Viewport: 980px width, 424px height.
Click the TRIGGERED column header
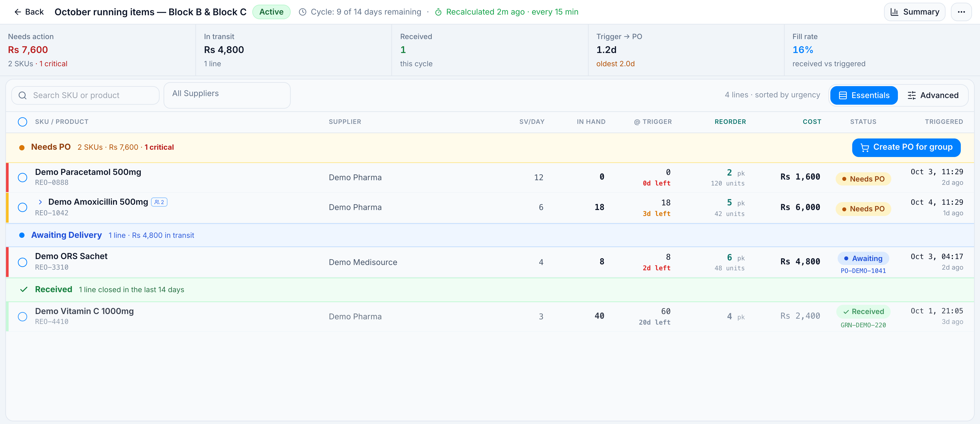(x=944, y=122)
